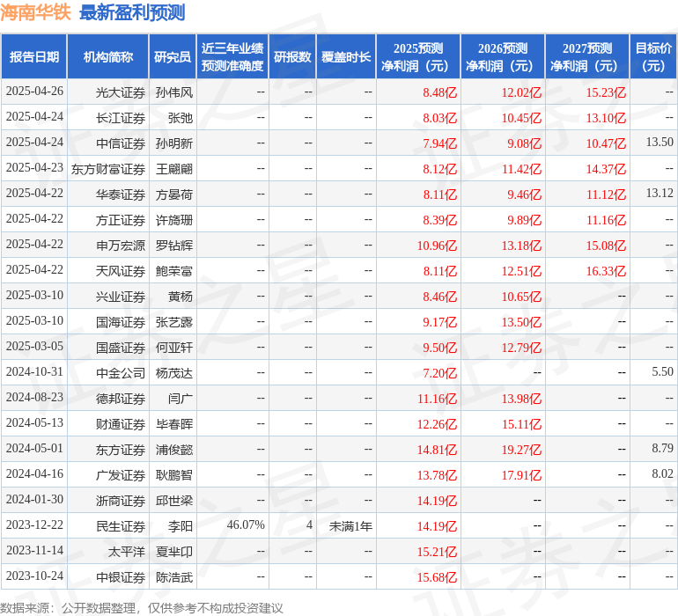
Task: Open 东方财富证券 institution entry
Action: [x=108, y=169]
